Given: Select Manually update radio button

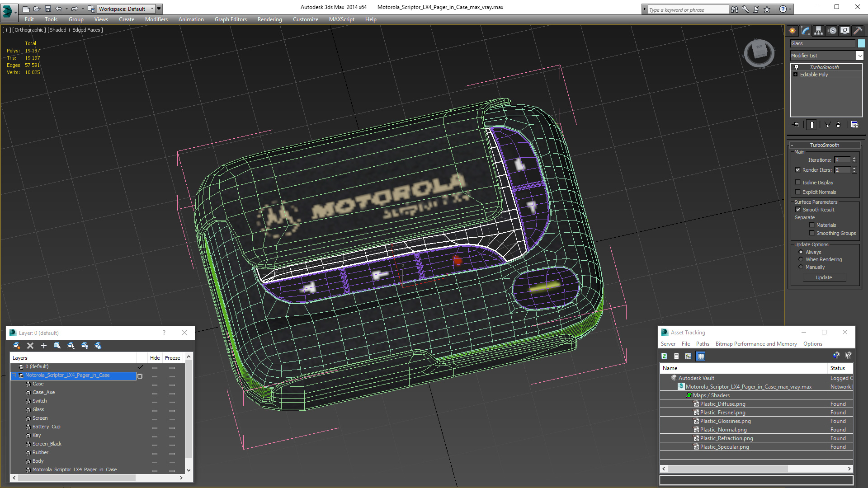Looking at the screenshot, I should pos(801,267).
